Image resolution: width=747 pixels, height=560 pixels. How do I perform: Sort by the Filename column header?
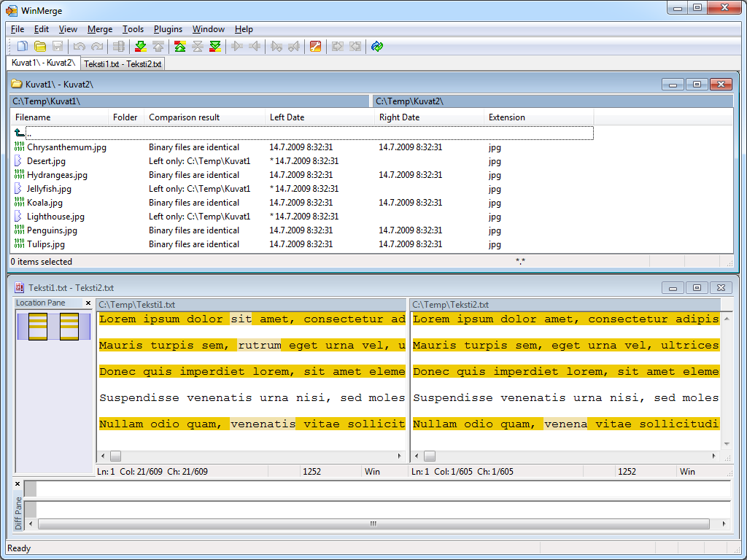coord(59,117)
